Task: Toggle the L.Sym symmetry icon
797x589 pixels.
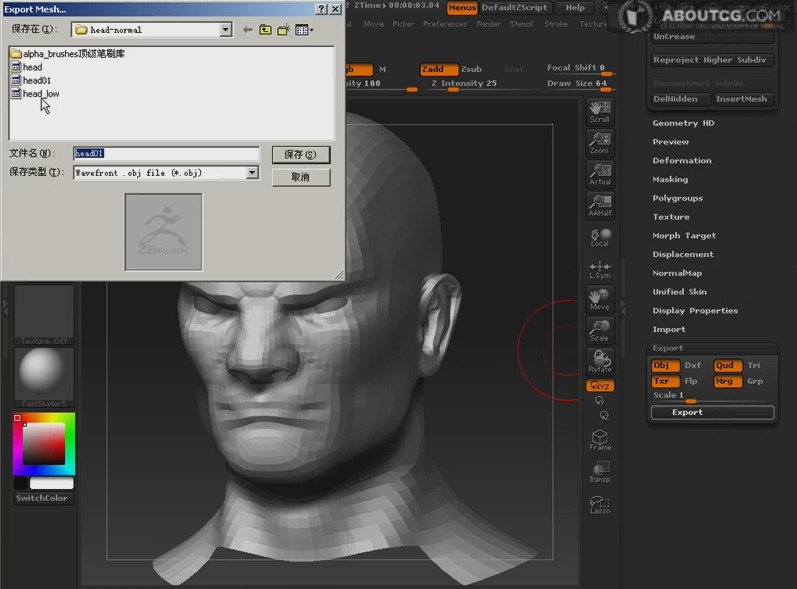Action: (600, 269)
